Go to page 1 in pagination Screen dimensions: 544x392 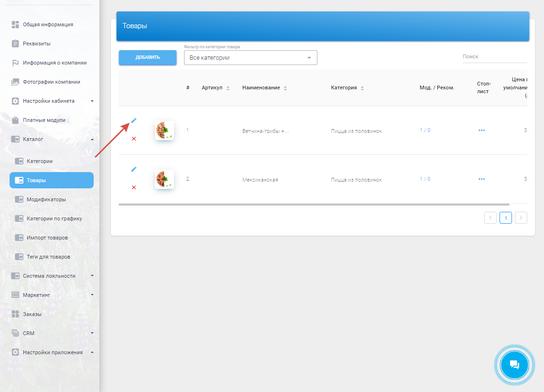coord(506,218)
